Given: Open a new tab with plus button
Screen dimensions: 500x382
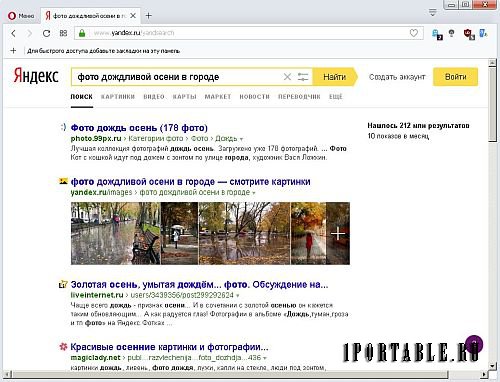Looking at the screenshot, I should click(x=149, y=16).
